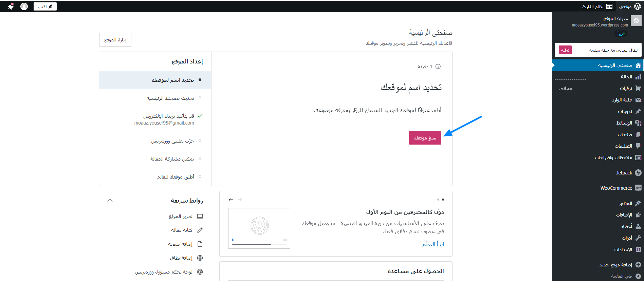Select setup step "تحديد اسم لموقعك"

coord(155,80)
